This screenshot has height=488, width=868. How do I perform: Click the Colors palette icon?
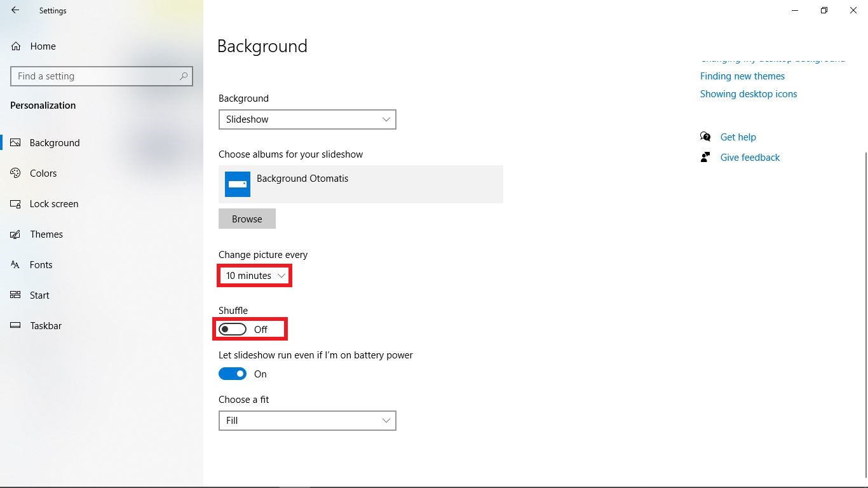pyautogui.click(x=16, y=173)
